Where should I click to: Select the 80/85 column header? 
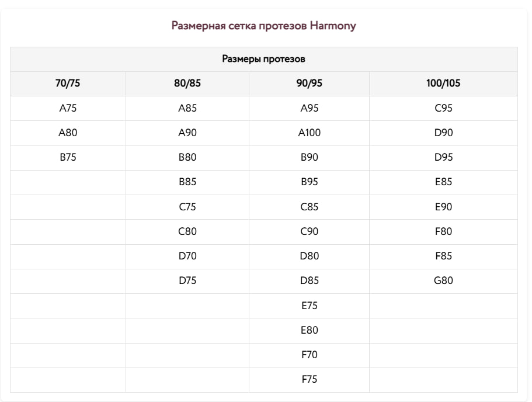(187, 84)
